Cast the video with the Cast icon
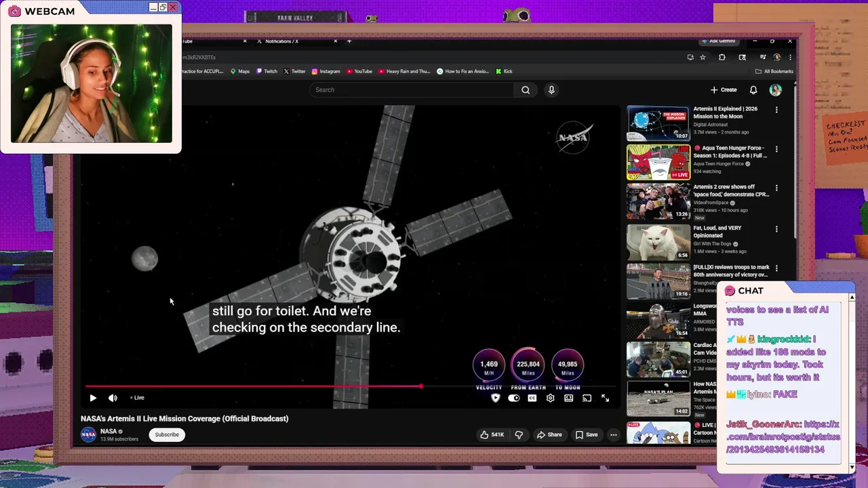Image resolution: width=868 pixels, height=488 pixels. [587, 399]
